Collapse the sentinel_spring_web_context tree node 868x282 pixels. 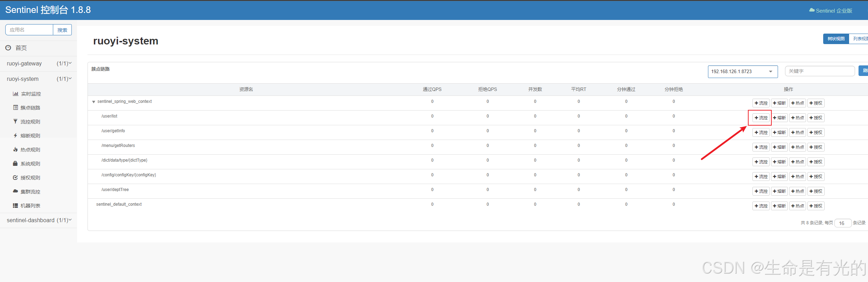tap(93, 102)
